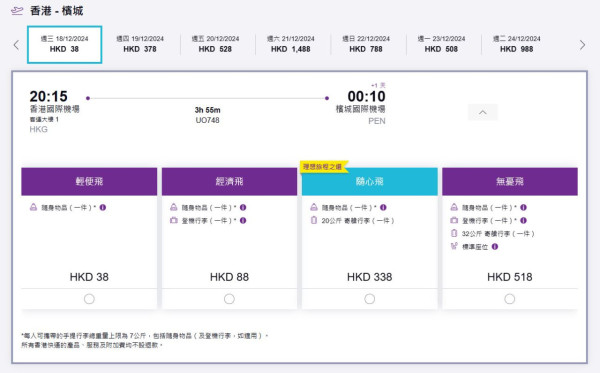Click the HKD 338 fare price
Screen dimensions: 600x373
[x=370, y=277]
